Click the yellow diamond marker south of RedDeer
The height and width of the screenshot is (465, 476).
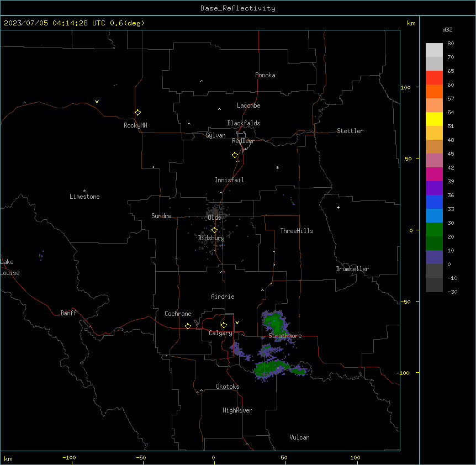tap(235, 155)
